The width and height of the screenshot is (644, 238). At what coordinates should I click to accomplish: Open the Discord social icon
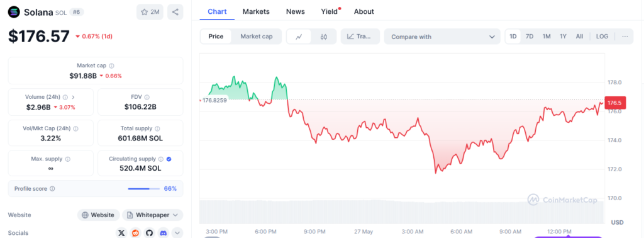(x=163, y=233)
